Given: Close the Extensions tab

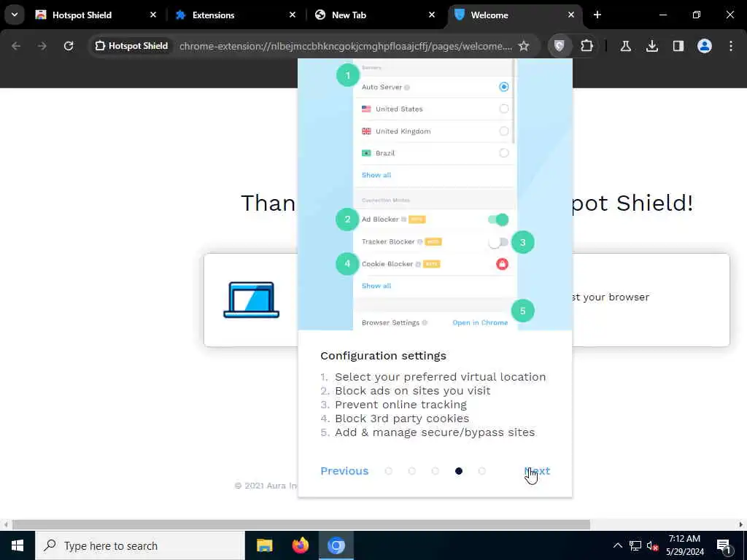Looking at the screenshot, I should [x=293, y=15].
